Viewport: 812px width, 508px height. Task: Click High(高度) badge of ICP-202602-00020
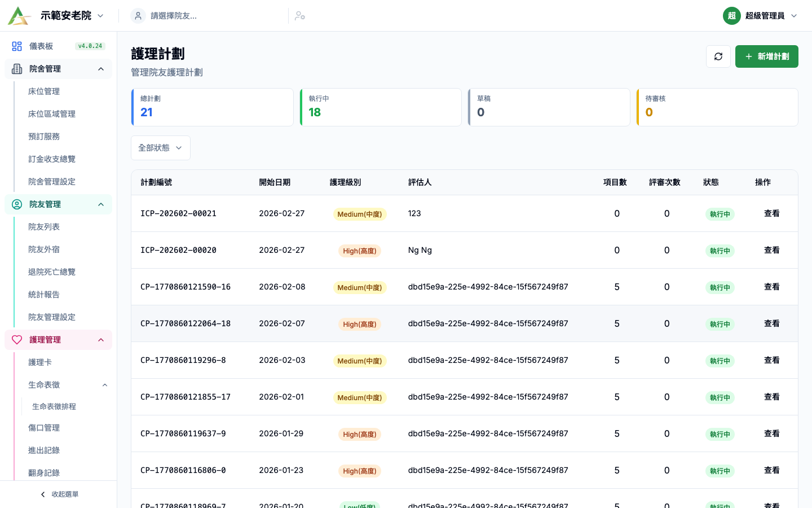click(360, 251)
